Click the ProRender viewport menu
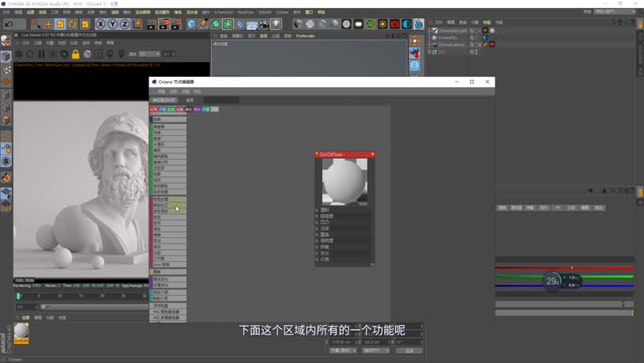This screenshot has height=363, width=644. tap(305, 36)
